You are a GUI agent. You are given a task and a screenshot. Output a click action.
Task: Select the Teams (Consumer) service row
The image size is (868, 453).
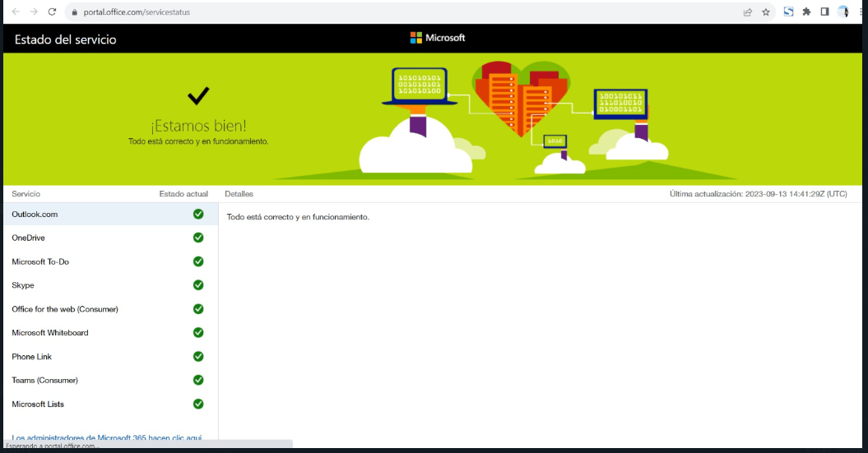tap(111, 380)
